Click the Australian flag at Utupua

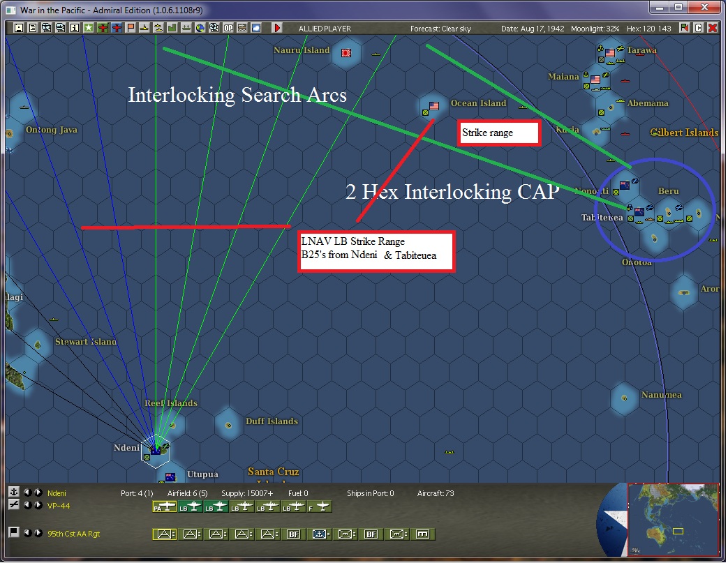(170, 476)
